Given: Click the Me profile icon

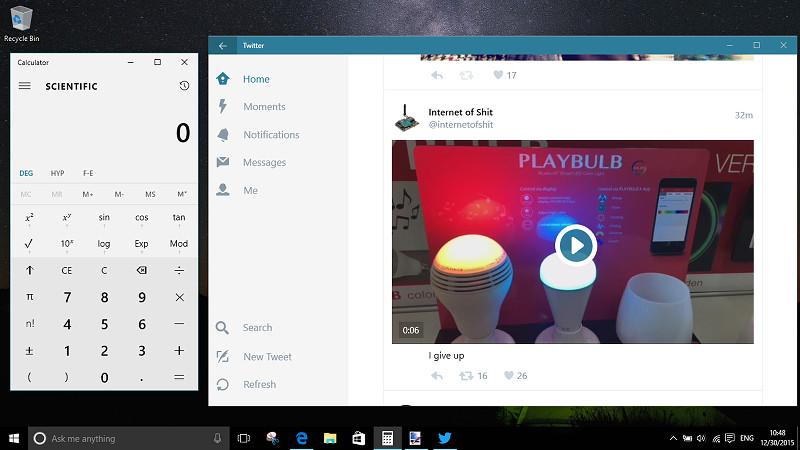Looking at the screenshot, I should coord(223,190).
